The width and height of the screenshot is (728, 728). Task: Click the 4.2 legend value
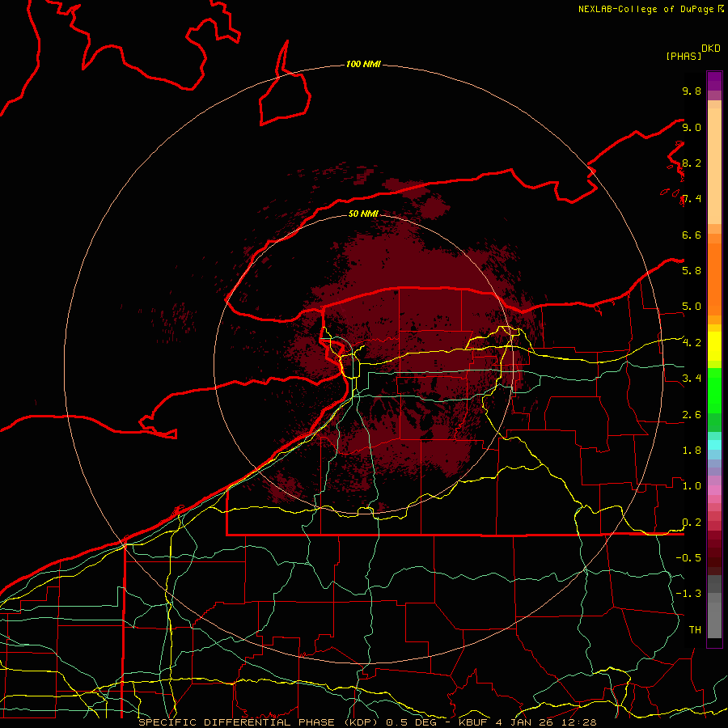coord(692,343)
